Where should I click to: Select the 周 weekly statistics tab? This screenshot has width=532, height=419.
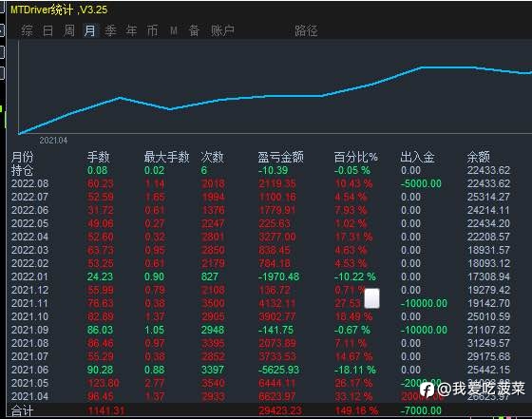point(68,30)
